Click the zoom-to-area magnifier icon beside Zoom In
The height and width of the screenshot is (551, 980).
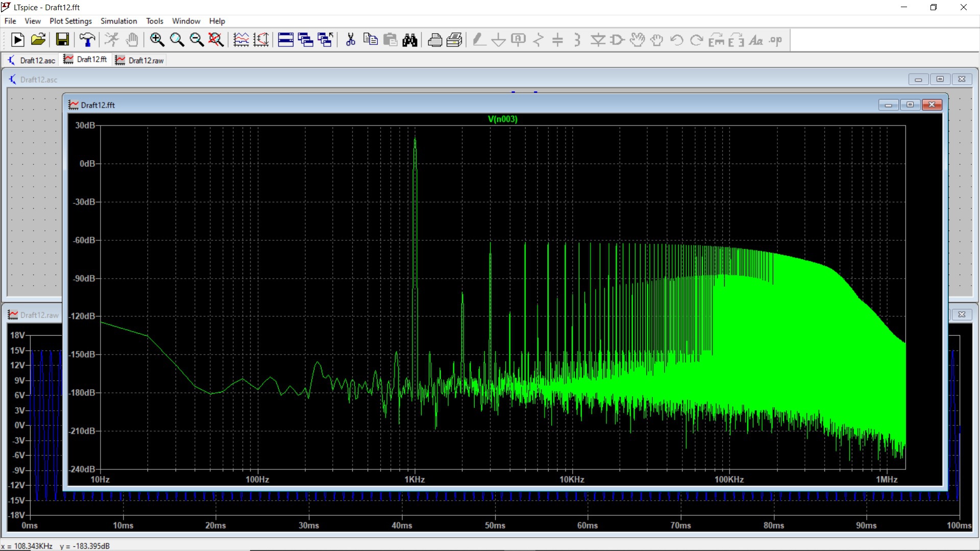tap(177, 40)
